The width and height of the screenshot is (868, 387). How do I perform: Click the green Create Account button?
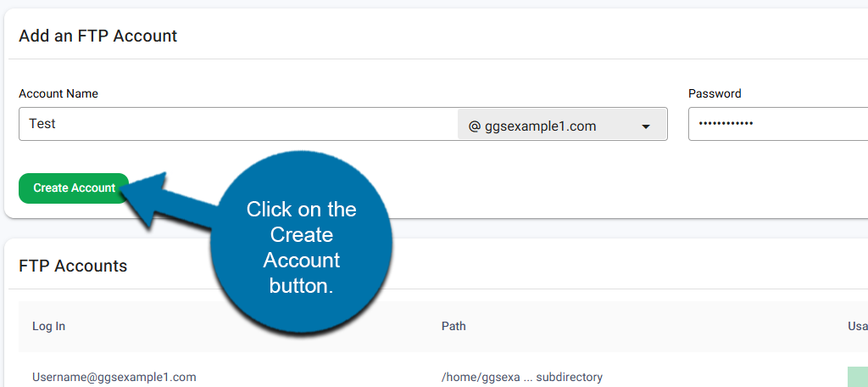(74, 188)
